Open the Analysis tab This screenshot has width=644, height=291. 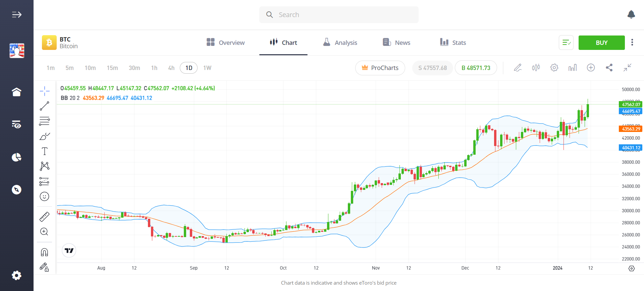(x=340, y=43)
